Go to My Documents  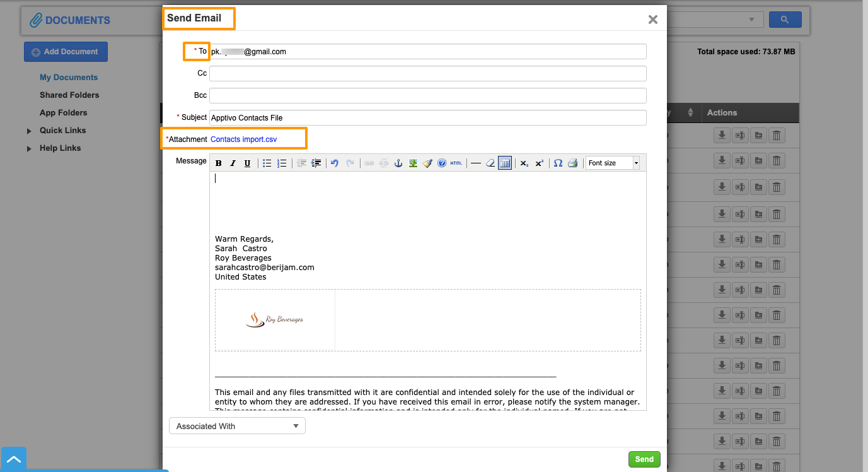69,78
